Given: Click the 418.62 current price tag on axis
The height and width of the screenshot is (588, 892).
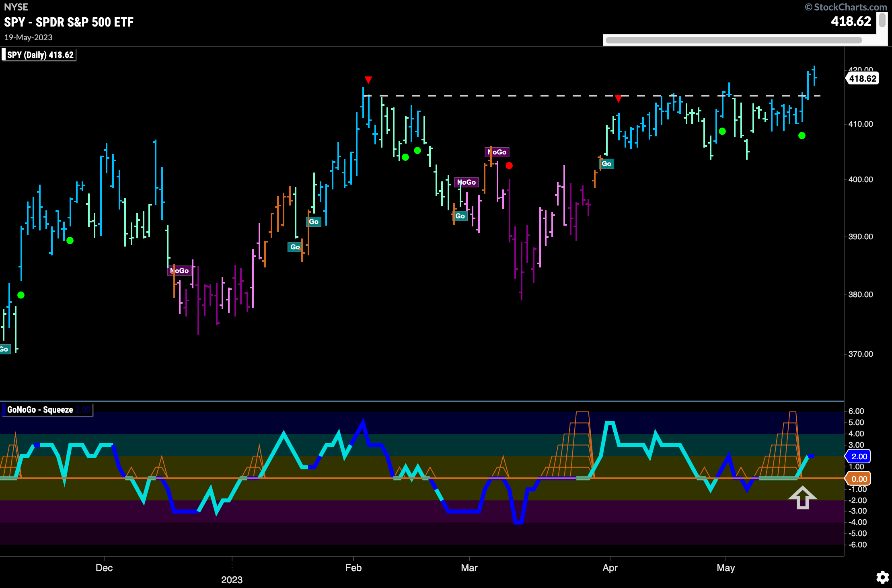Looking at the screenshot, I should click(x=862, y=78).
